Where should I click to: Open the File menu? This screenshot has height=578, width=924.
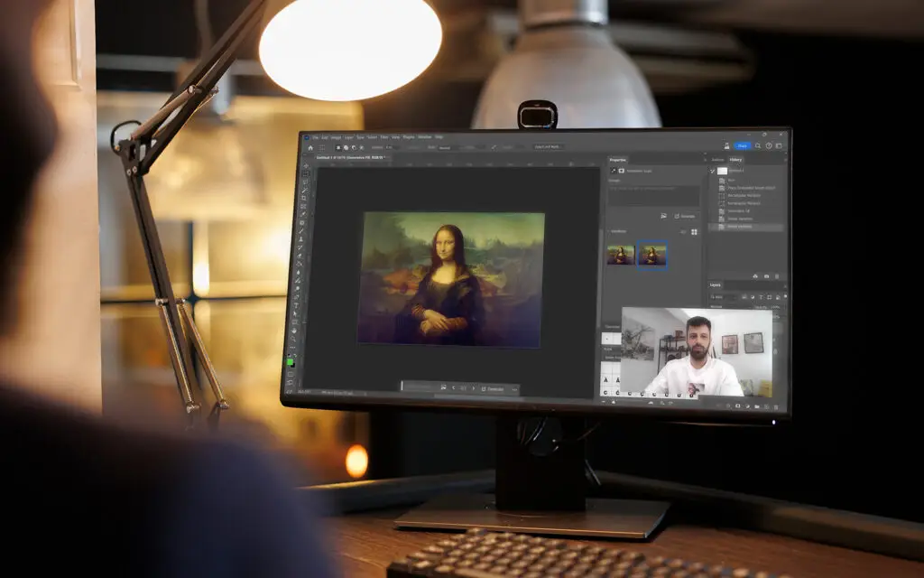315,137
